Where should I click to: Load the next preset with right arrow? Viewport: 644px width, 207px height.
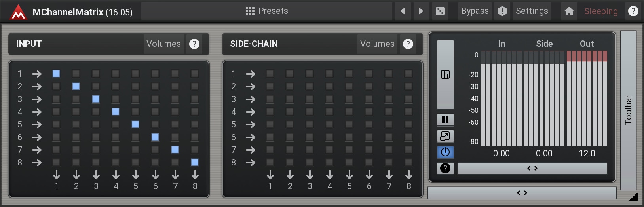click(421, 11)
